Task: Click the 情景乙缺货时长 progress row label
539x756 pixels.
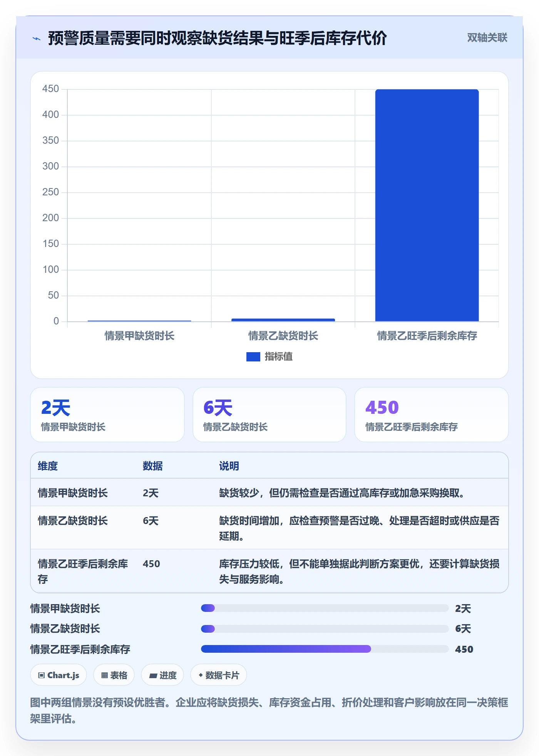Action: [x=65, y=629]
